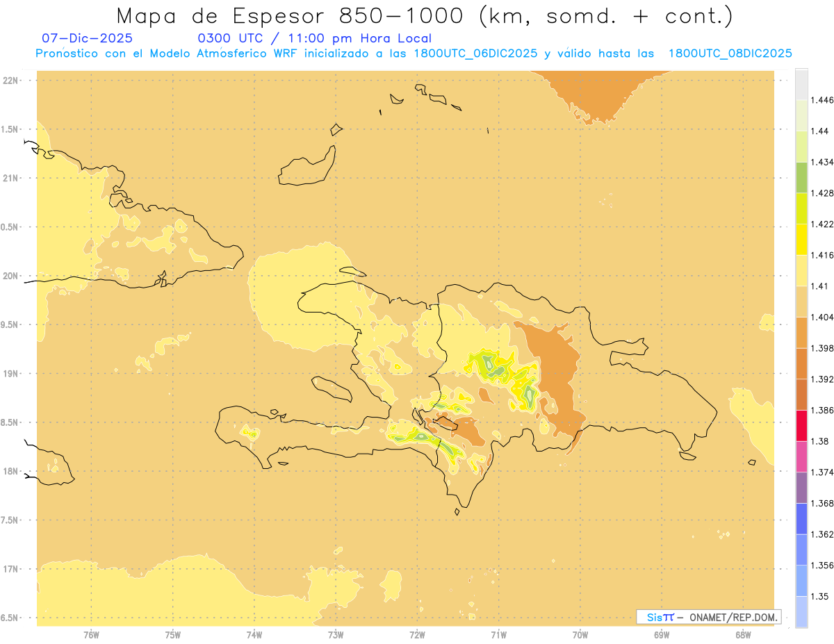Click the latitude label '17N'
Viewport: 834px width, 644px height.
[11, 569]
